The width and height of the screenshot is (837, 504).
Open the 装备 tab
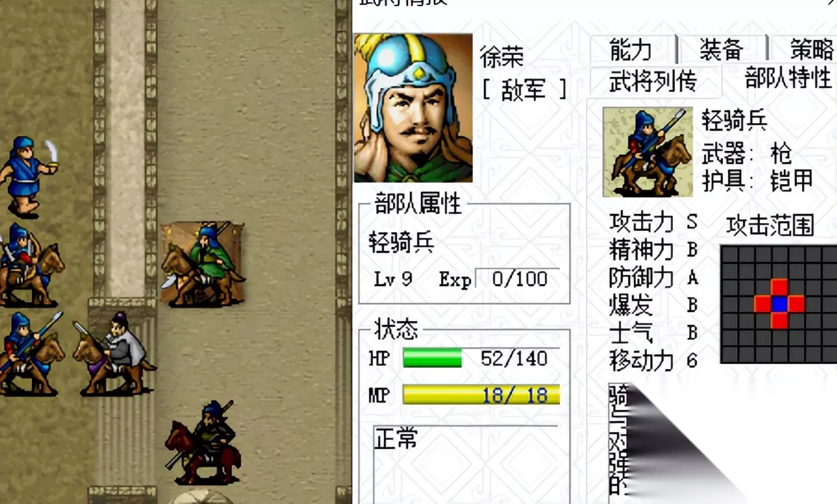(721, 50)
